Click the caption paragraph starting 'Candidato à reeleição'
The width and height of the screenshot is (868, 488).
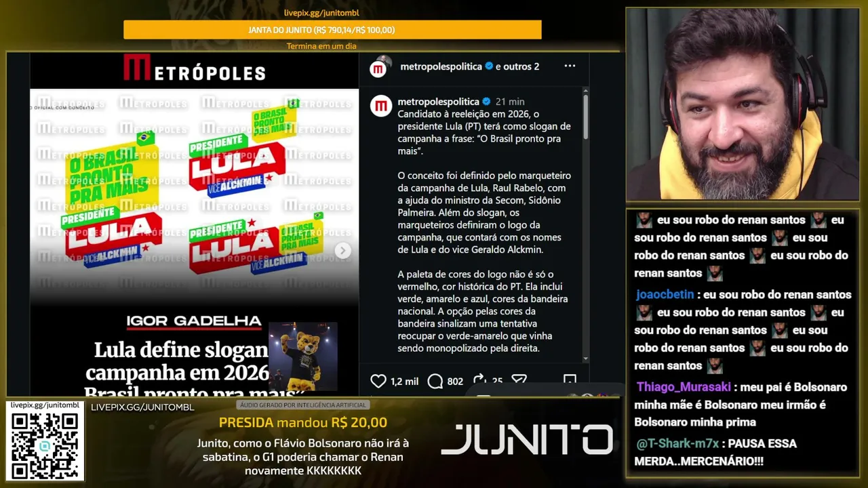click(484, 132)
